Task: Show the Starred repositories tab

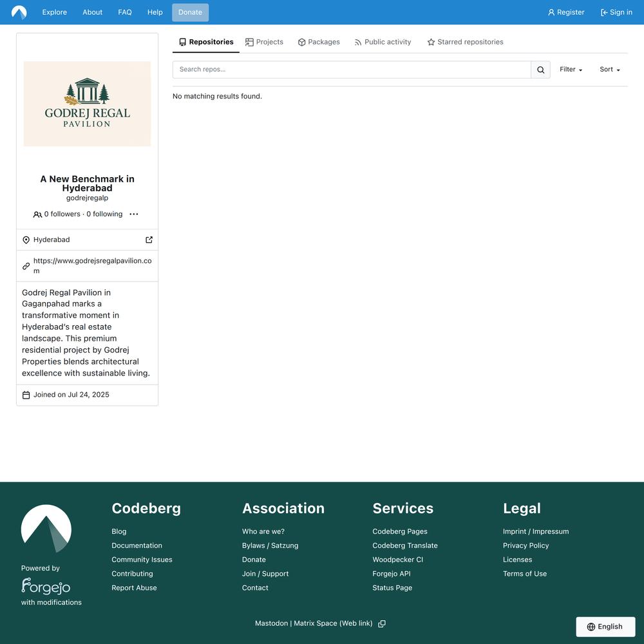Action: click(465, 42)
